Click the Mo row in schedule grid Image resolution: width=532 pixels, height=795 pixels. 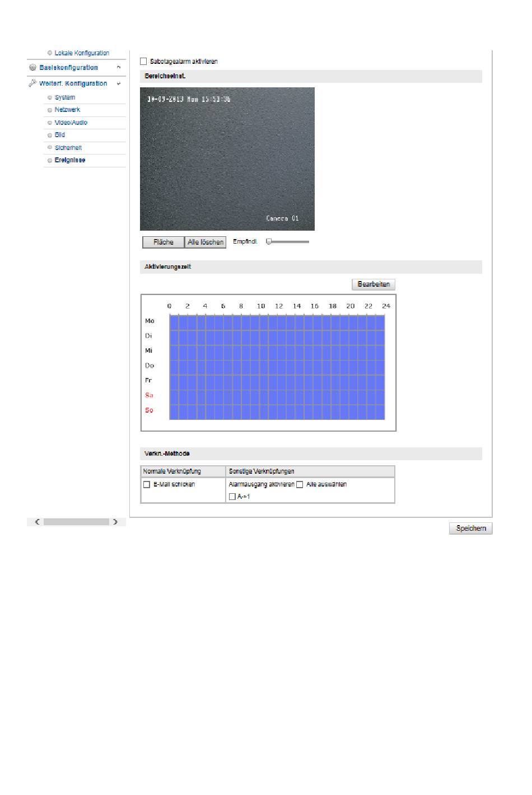(277, 322)
